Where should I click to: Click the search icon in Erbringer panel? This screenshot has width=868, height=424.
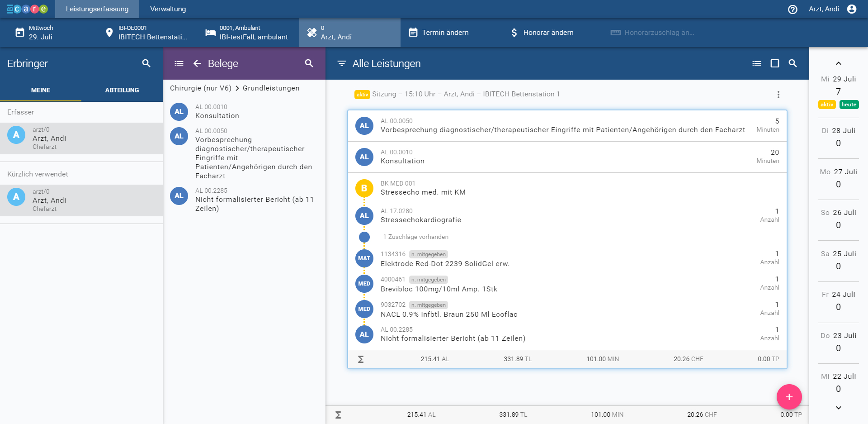click(x=146, y=63)
